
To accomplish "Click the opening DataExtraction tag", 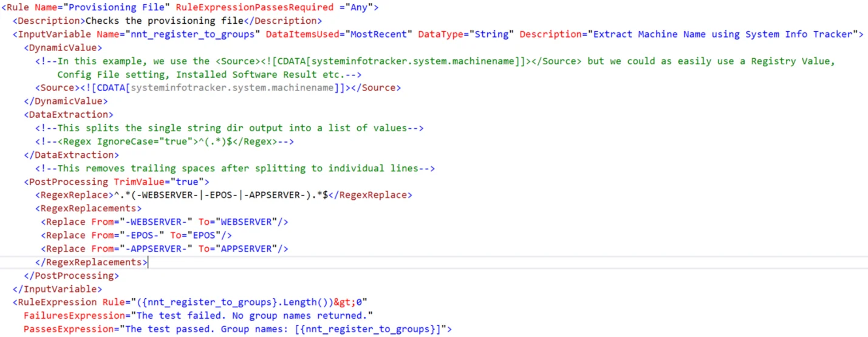I will click(x=69, y=114).
